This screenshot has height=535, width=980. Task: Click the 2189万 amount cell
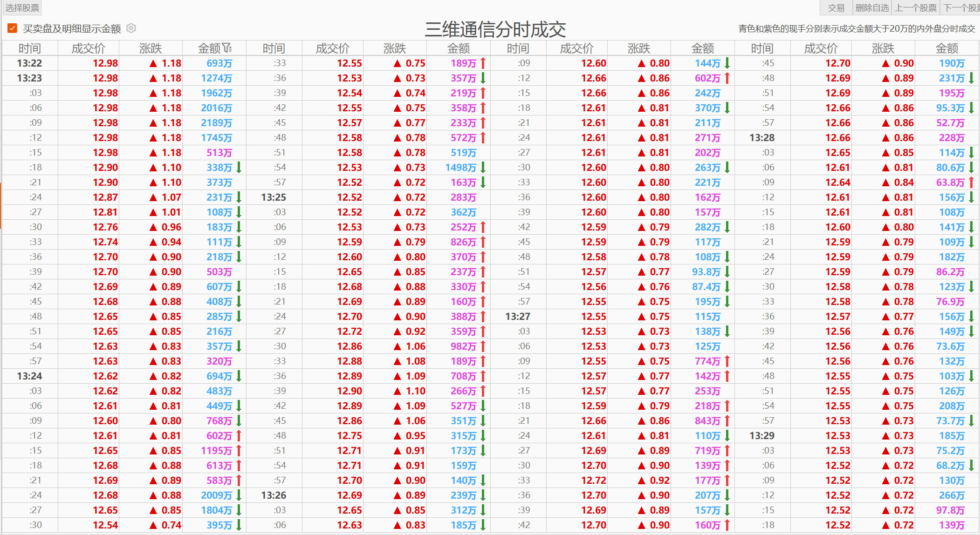216,122
